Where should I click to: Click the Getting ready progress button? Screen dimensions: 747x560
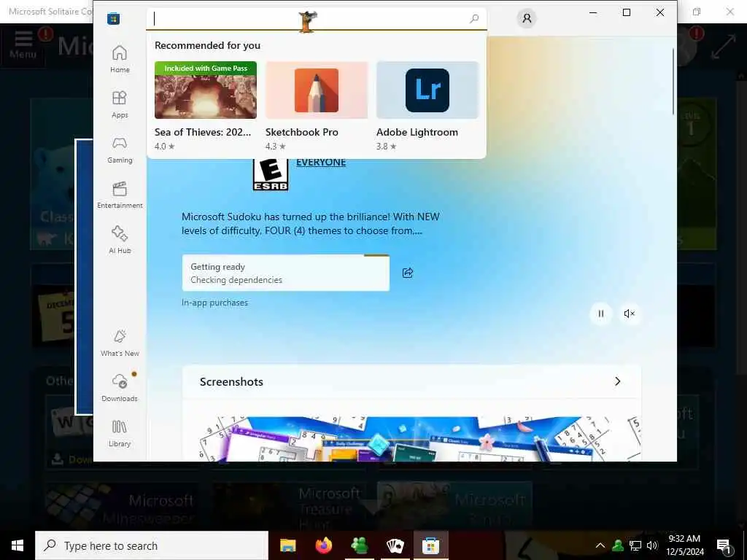286,273
